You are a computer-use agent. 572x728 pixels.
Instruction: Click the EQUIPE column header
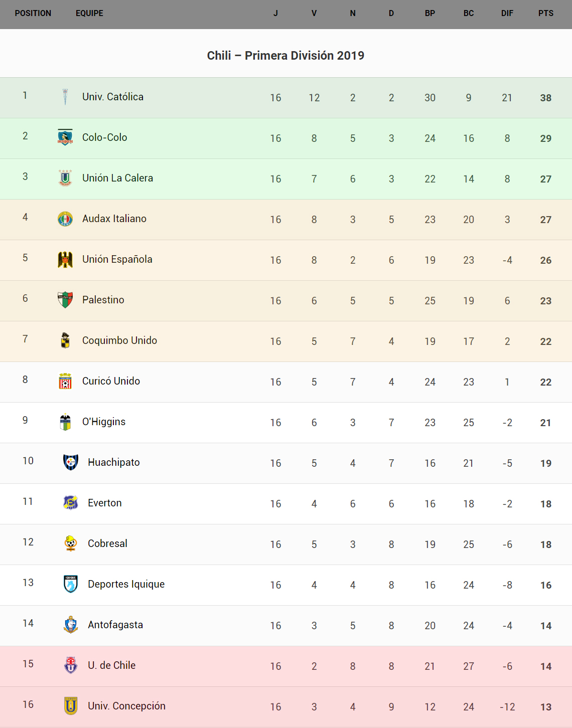point(89,14)
